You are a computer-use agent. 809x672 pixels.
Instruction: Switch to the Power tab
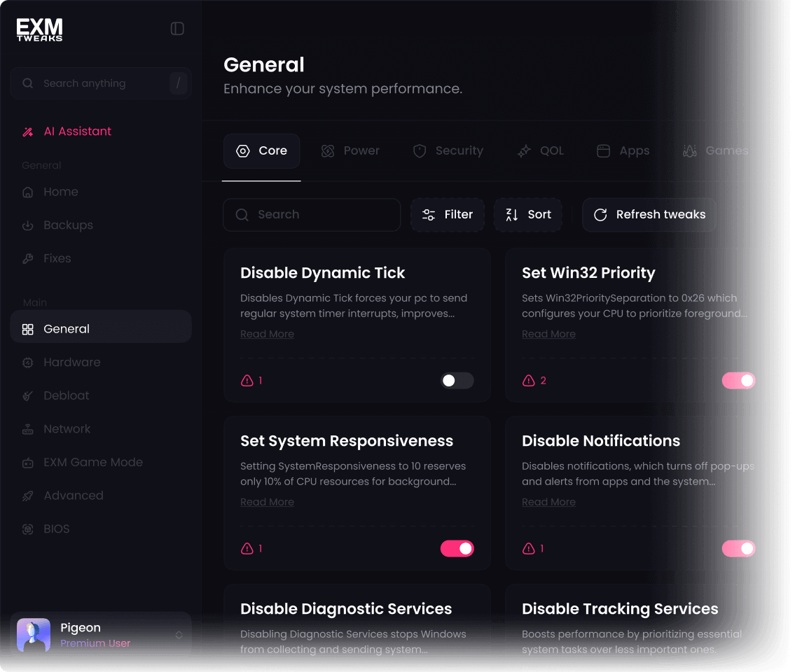(x=350, y=150)
